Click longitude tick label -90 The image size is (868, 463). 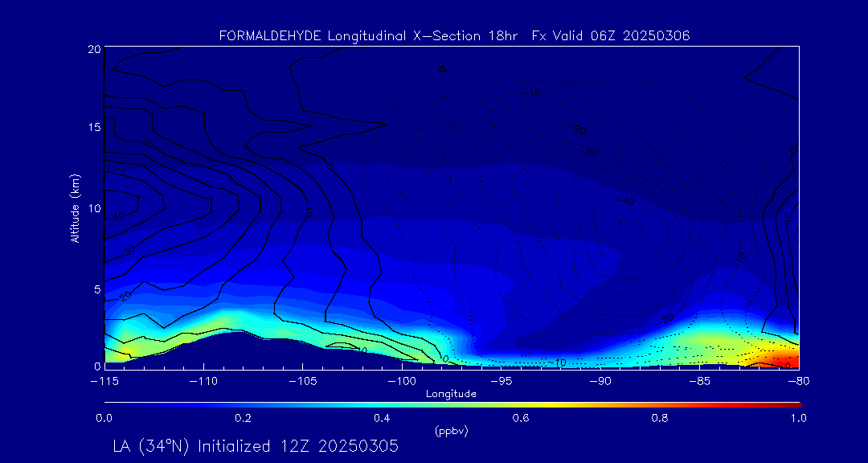coord(600,381)
